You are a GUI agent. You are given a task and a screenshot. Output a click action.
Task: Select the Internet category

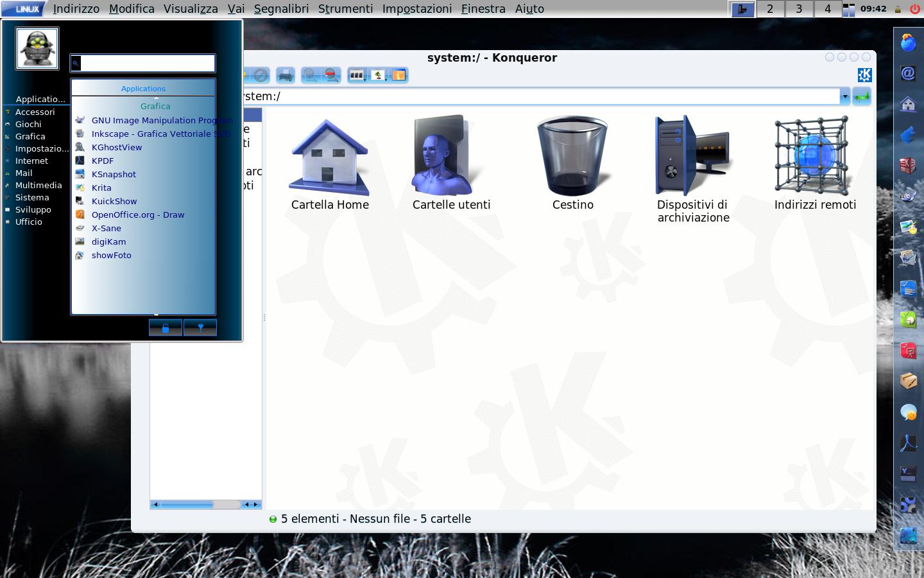[x=31, y=161]
